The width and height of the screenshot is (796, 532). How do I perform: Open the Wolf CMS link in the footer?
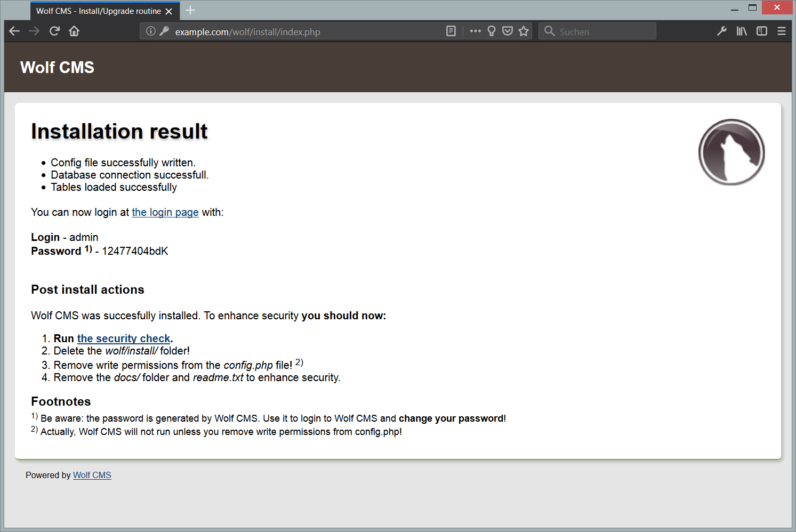click(92, 475)
